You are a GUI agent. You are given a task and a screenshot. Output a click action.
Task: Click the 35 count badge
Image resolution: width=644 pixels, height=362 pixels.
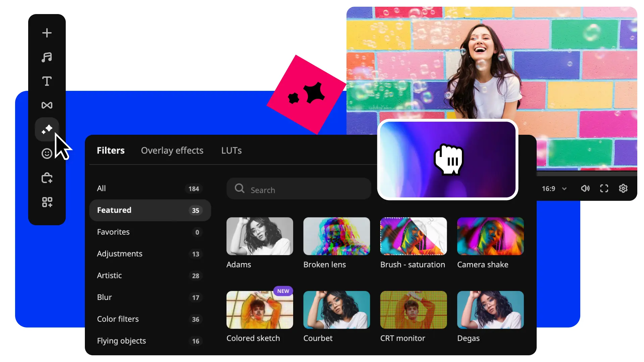pyautogui.click(x=196, y=210)
